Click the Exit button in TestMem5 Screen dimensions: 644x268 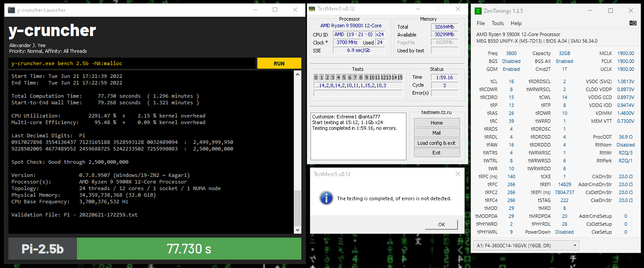coord(437,153)
